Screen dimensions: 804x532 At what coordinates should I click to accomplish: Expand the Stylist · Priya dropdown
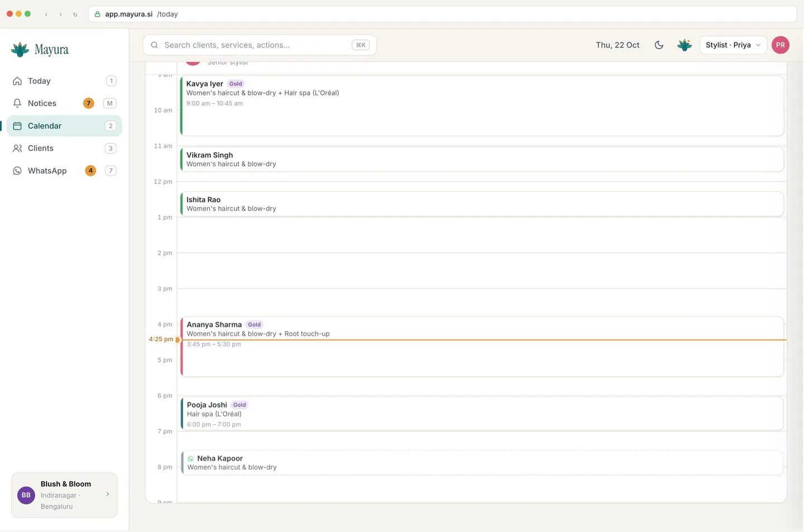click(x=733, y=45)
